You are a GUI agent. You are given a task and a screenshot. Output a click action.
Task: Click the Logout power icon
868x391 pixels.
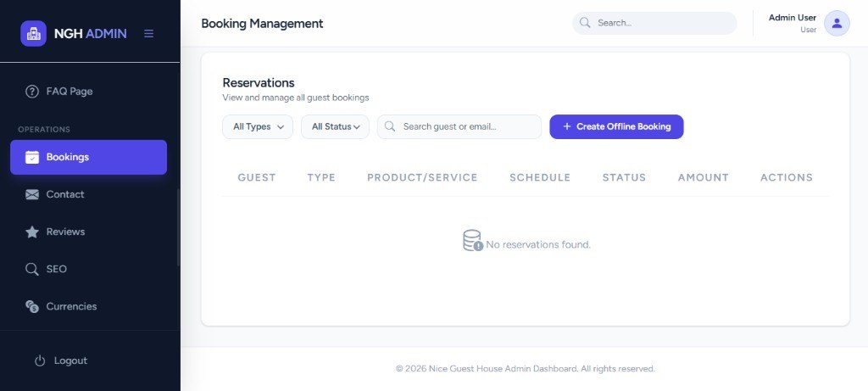pyautogui.click(x=40, y=360)
